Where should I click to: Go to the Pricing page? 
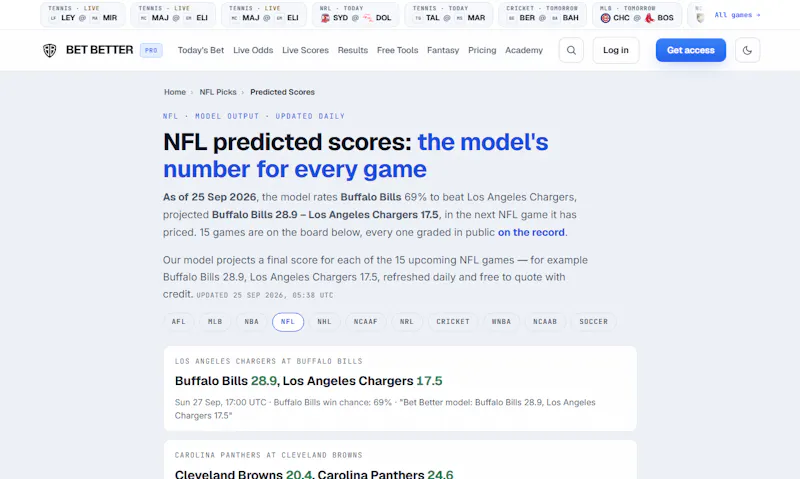482,50
